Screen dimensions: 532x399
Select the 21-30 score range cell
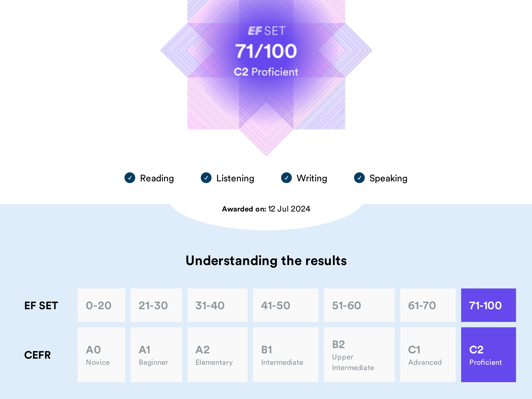coord(156,305)
